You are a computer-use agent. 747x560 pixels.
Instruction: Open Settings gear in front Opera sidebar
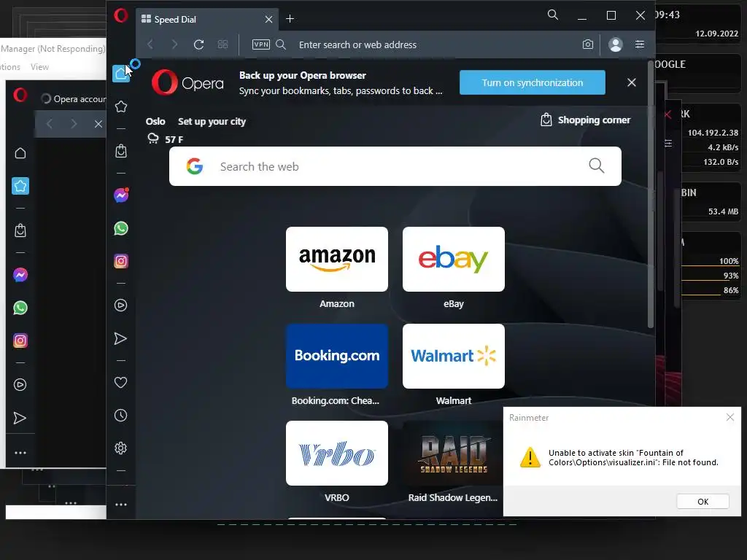[121, 448]
